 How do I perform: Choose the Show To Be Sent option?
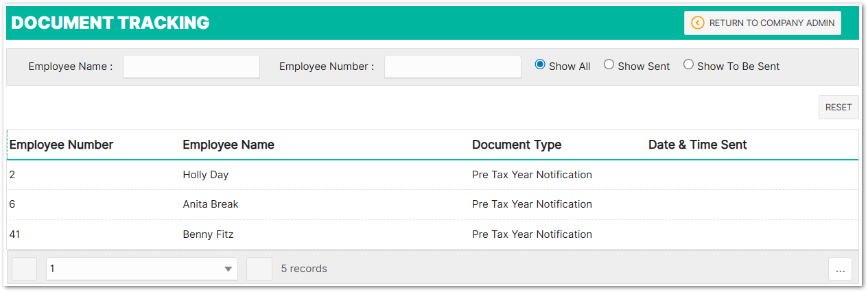click(688, 64)
